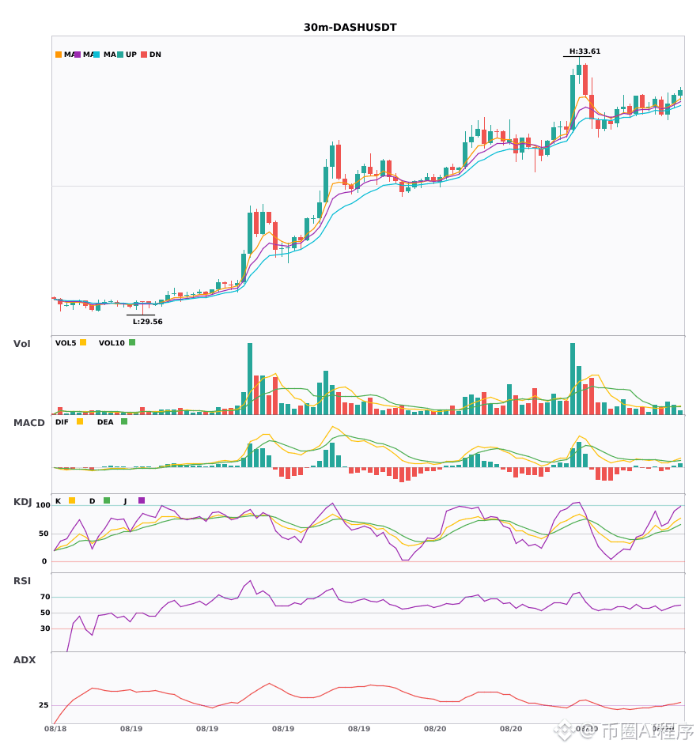
Task: Click the chart title 30m-DASHUSDT
Action: click(x=350, y=28)
